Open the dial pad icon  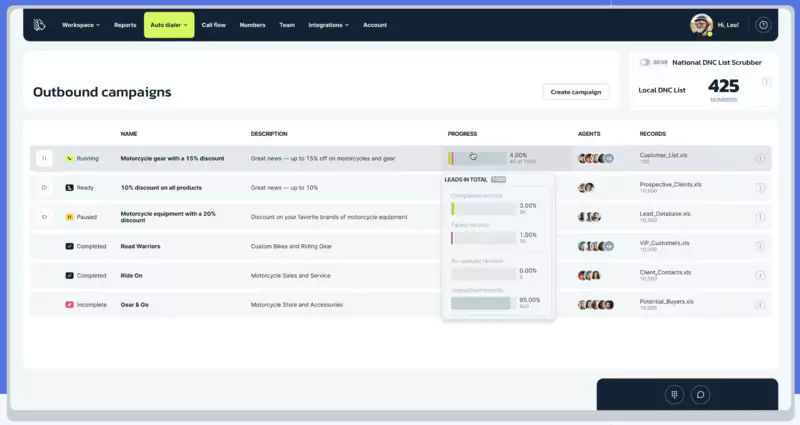tap(674, 394)
